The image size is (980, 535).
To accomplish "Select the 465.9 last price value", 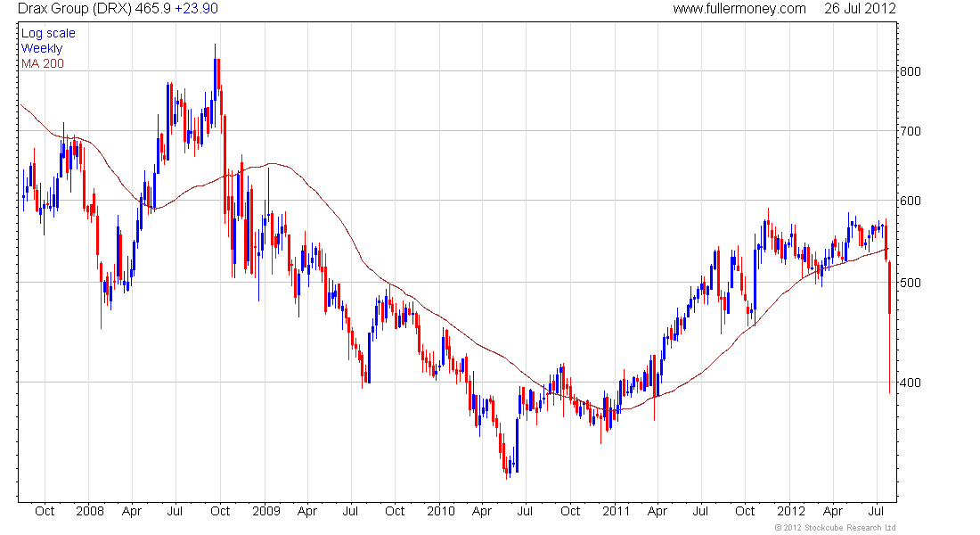I will [152, 9].
